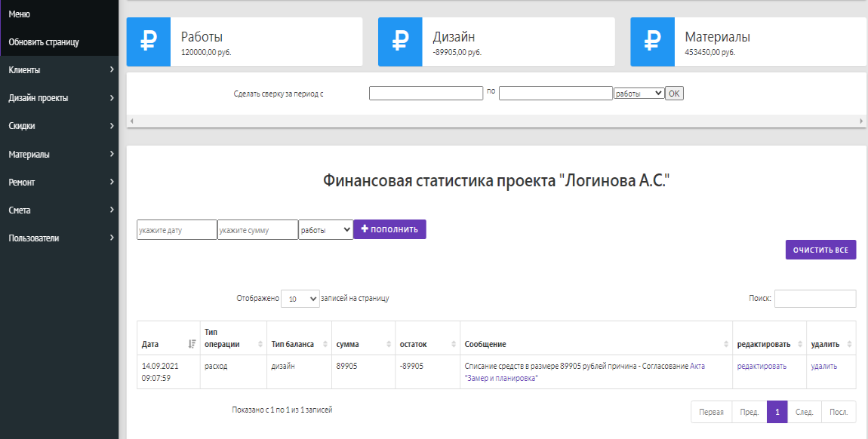The width and height of the screenshot is (868, 439).
Task: Sort table by Сообщение column arrows
Action: [x=726, y=344]
